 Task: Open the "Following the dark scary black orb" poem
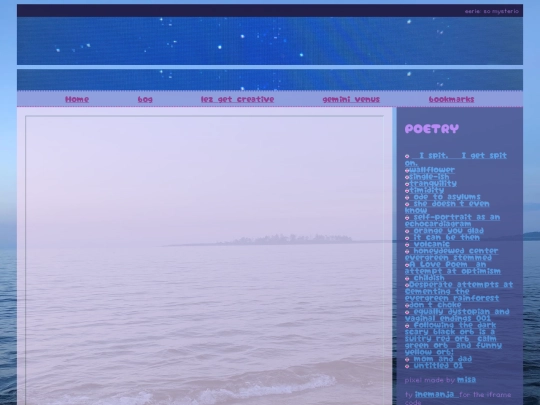point(453,339)
